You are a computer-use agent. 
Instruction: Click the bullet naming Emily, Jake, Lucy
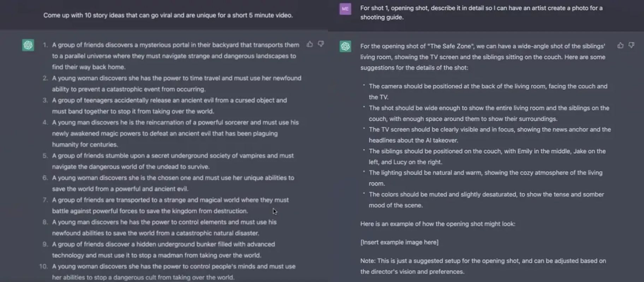pyautogui.click(x=487, y=156)
